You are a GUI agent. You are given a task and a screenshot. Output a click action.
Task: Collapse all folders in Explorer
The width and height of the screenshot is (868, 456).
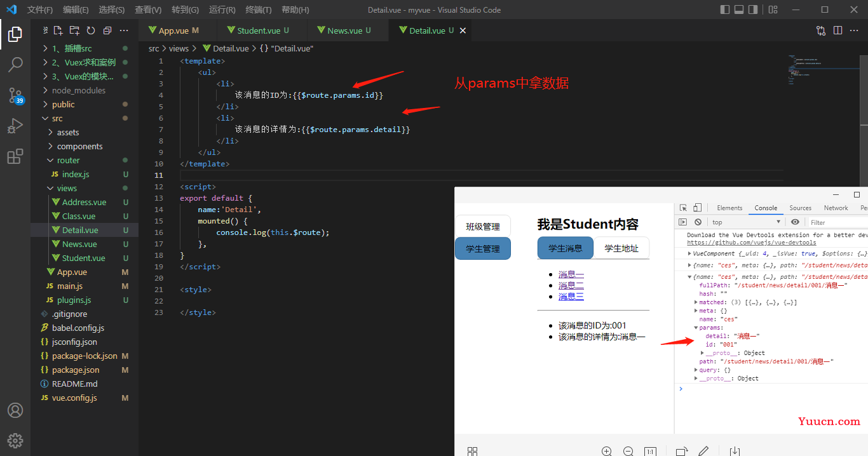107,30
